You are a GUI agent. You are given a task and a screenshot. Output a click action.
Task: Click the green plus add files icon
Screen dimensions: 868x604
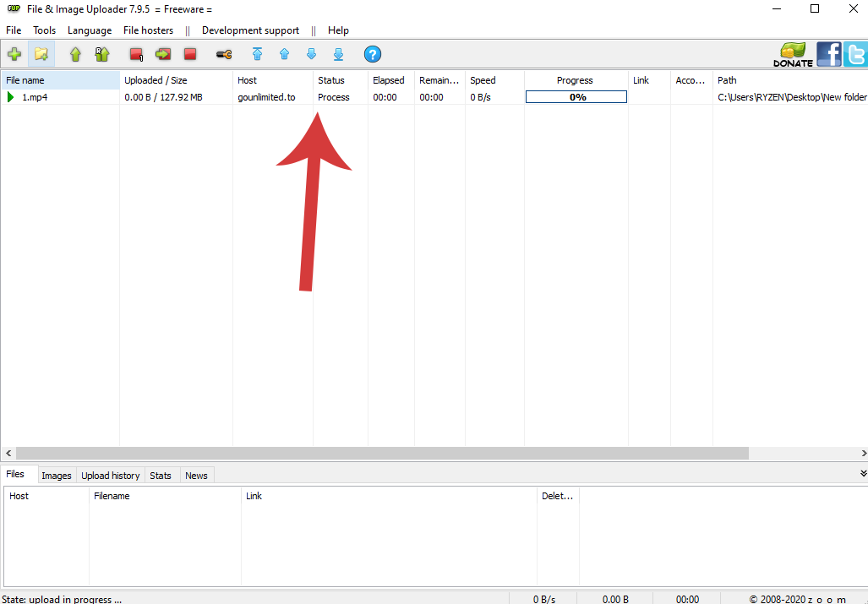[x=14, y=54]
